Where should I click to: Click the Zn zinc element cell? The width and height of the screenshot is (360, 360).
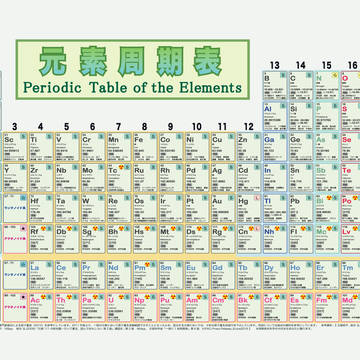point(249,147)
